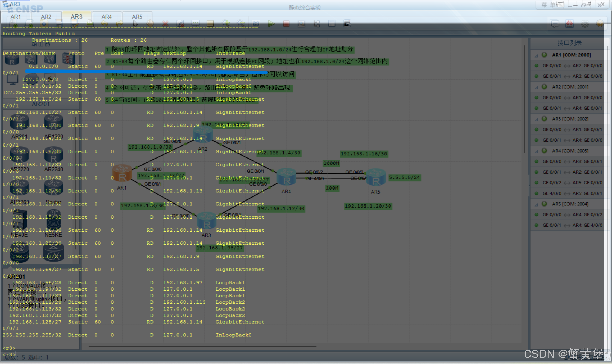This screenshot has width=612, height=364.
Task: Click the Huawei logo icon in toolbar
Action: tap(570, 24)
